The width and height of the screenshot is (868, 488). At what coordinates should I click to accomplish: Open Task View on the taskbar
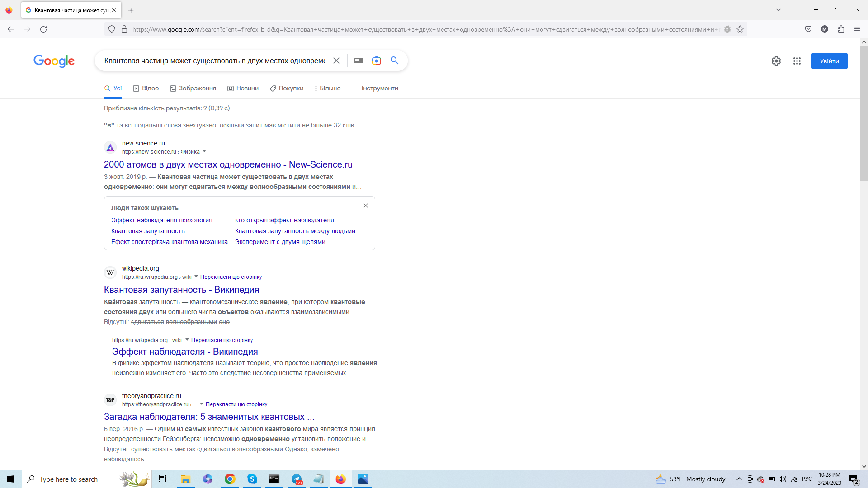coord(163,479)
